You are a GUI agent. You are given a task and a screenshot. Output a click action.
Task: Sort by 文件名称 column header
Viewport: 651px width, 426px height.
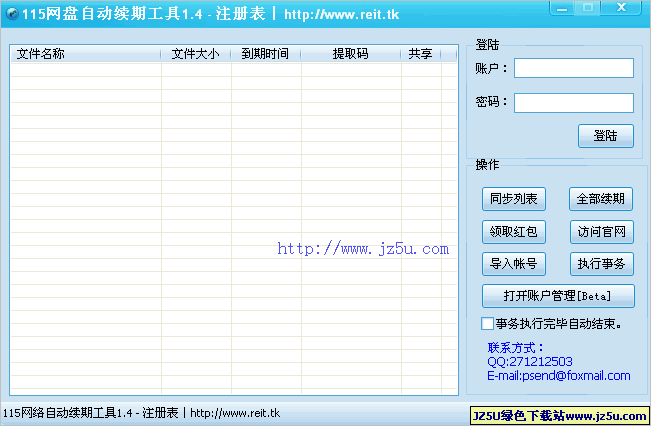click(86, 54)
